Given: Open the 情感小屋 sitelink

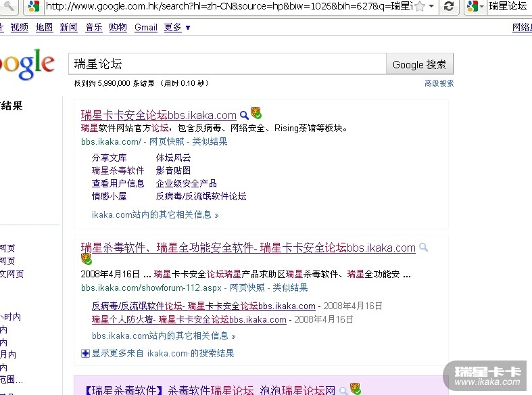Looking at the screenshot, I should pyautogui.click(x=109, y=196).
